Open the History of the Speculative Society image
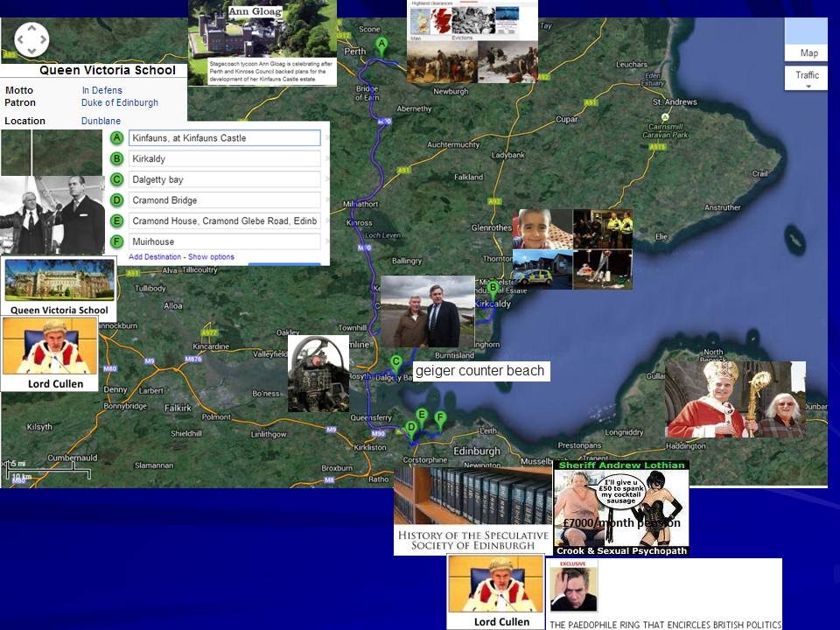The width and height of the screenshot is (840, 630). pyautogui.click(x=473, y=510)
